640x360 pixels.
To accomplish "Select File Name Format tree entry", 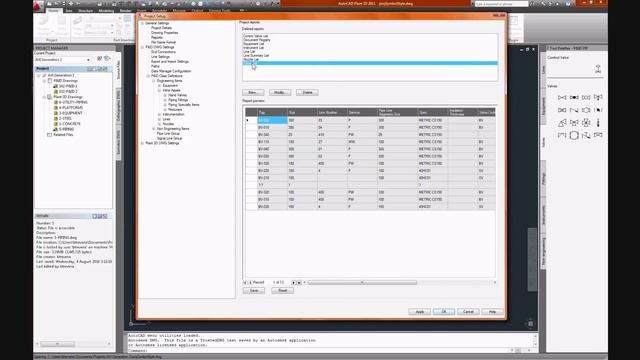I will point(163,42).
